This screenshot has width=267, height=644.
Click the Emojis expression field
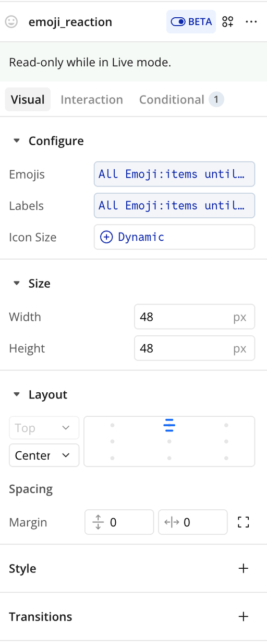coord(174,174)
